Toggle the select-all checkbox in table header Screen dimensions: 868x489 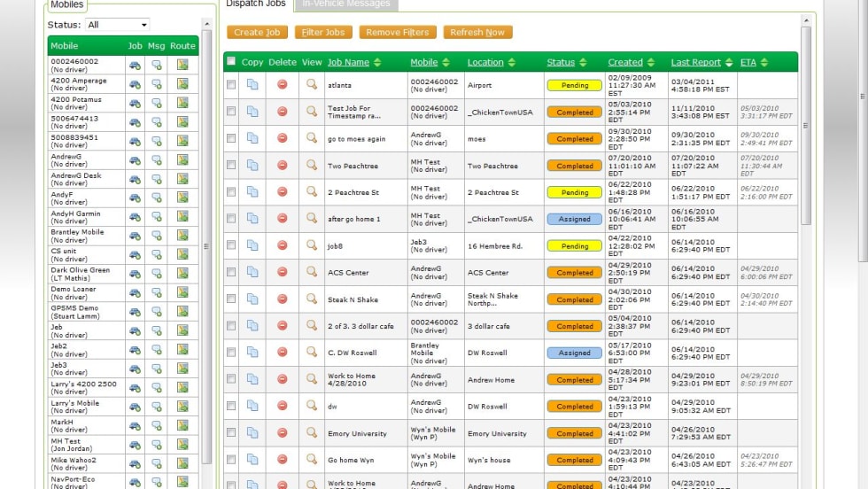(231, 62)
